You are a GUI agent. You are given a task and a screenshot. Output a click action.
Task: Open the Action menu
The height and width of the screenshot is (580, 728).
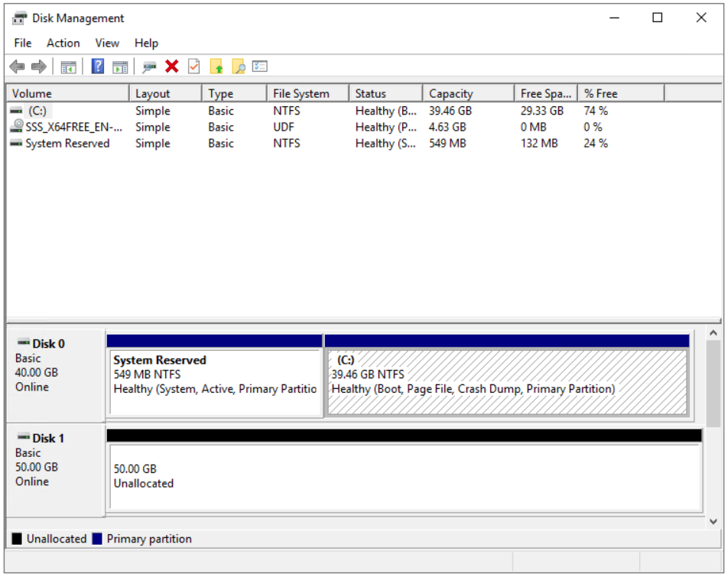coord(63,43)
